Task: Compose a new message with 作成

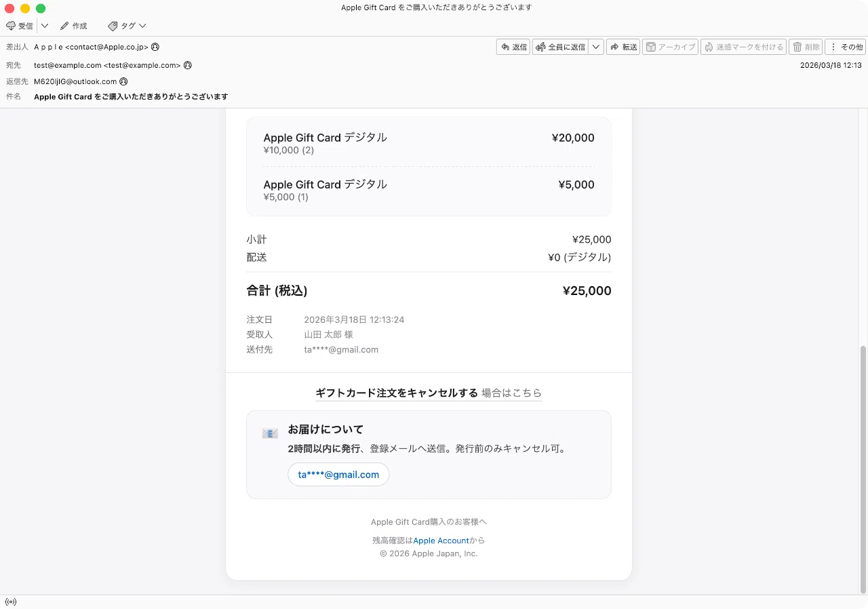Action: click(x=74, y=26)
